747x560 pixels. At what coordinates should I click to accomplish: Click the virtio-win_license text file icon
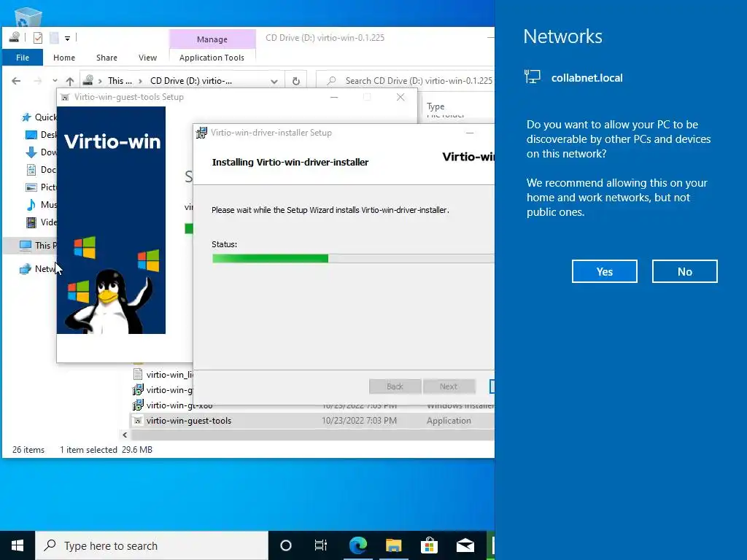138,374
